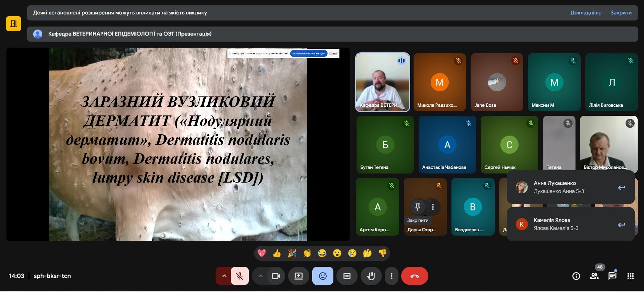
Task: Hide the emoji reactions bar
Action: (x=323, y=276)
